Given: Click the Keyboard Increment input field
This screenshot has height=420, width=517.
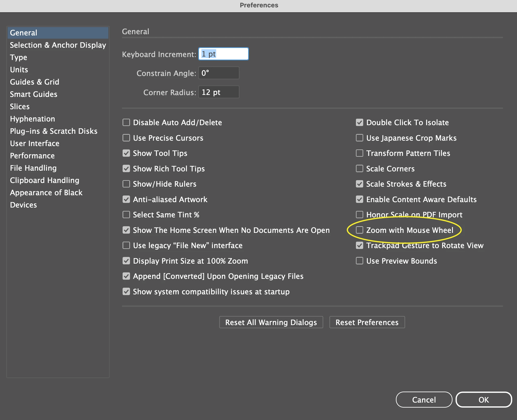Looking at the screenshot, I should tap(224, 54).
